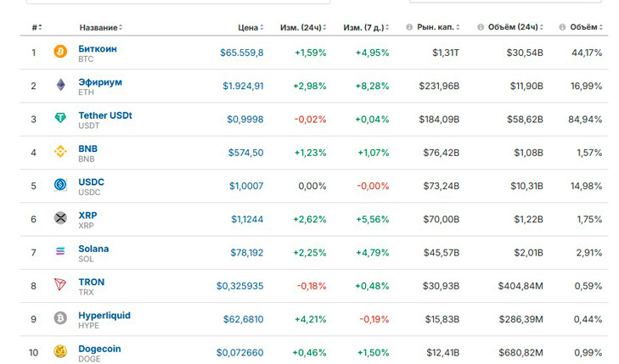The height and width of the screenshot is (364, 619).
Task: Sort by Изм. (7 д.) column header
Action: (366, 28)
